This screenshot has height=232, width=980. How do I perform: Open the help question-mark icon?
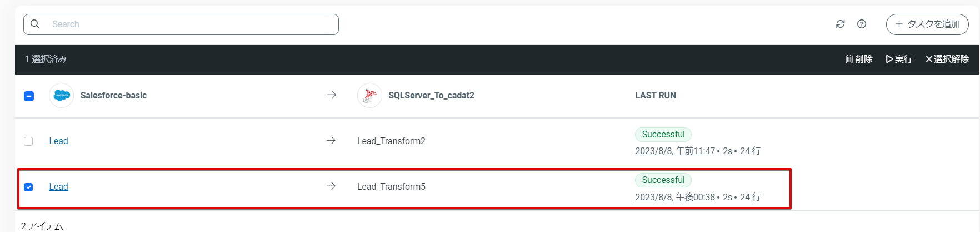coord(862,24)
